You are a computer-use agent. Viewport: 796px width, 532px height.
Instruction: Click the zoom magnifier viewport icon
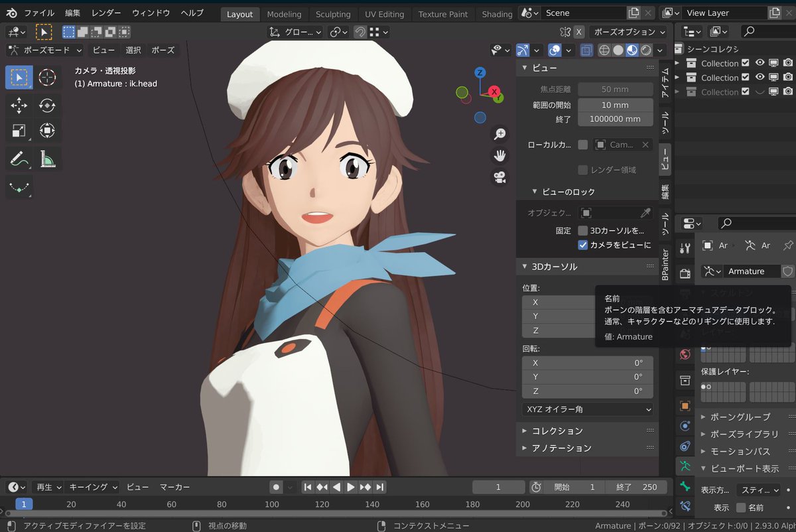pyautogui.click(x=499, y=135)
